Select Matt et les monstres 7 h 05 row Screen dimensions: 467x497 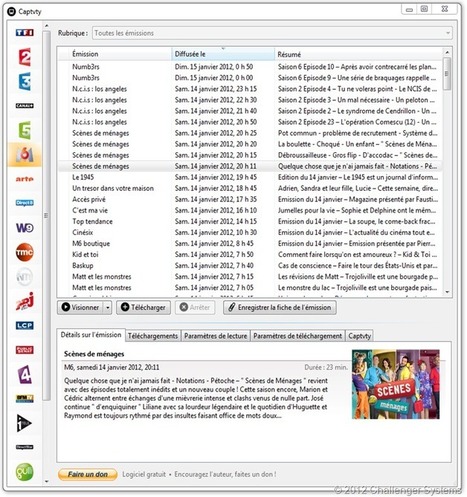point(250,287)
